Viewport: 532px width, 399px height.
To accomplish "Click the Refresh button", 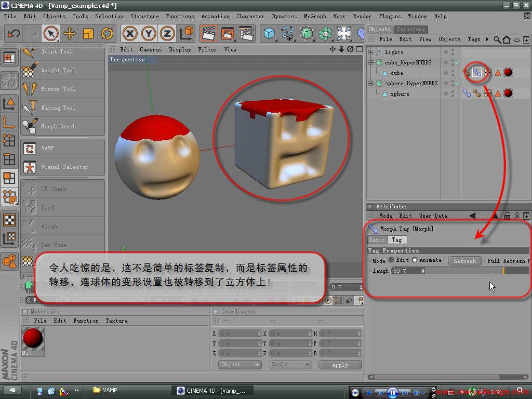I will tap(464, 261).
